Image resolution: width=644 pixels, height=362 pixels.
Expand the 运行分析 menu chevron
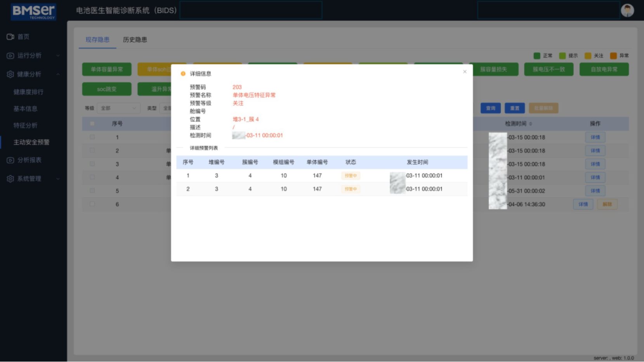pos(58,55)
